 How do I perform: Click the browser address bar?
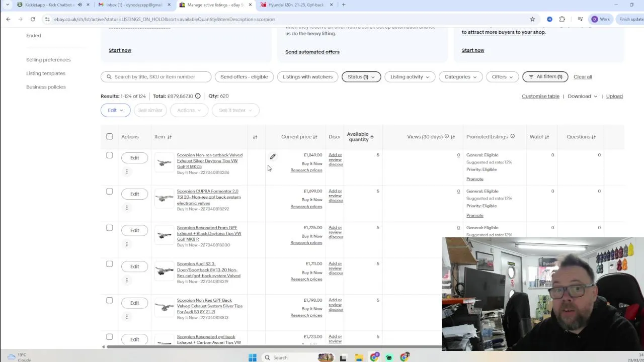tap(287, 19)
